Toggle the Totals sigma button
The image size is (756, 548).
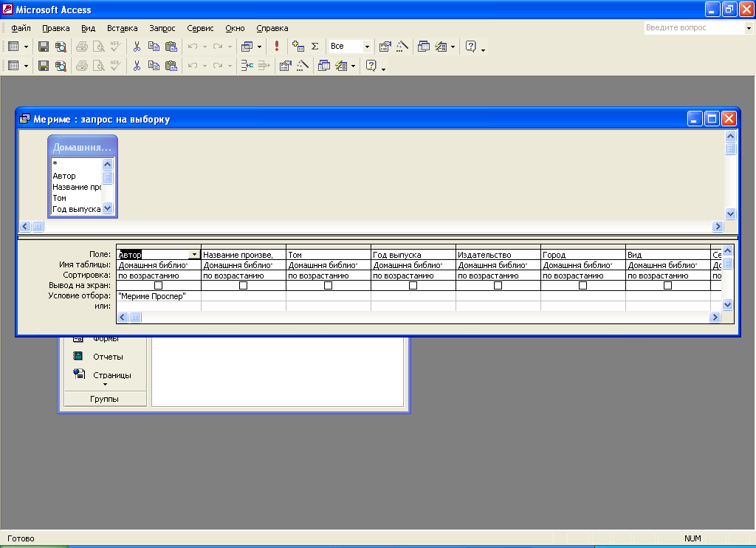point(315,47)
